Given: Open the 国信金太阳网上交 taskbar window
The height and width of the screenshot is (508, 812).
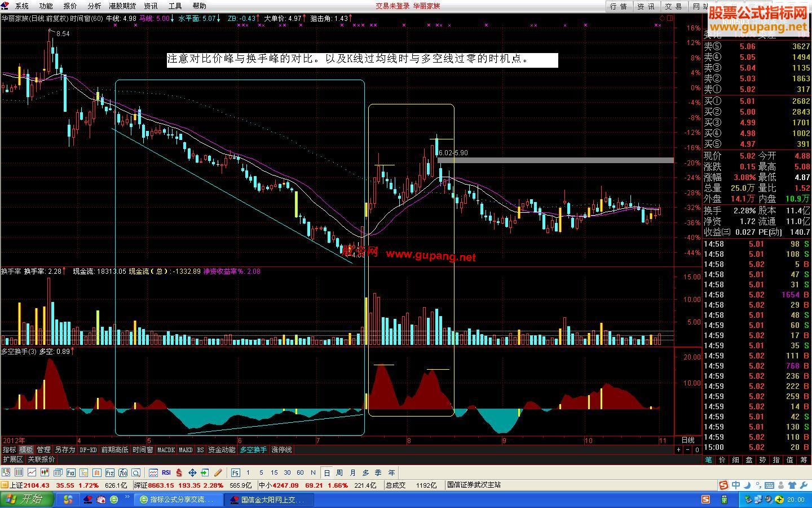Looking at the screenshot, I should (268, 500).
